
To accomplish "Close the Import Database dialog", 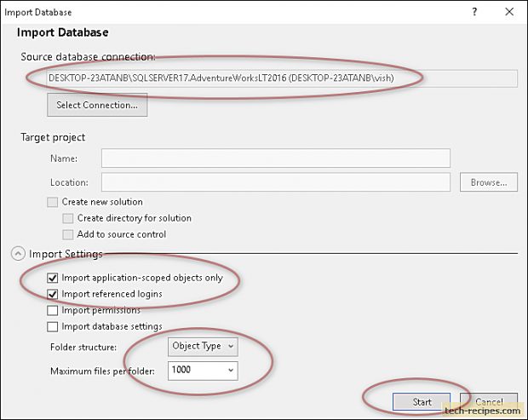I will [x=509, y=12].
